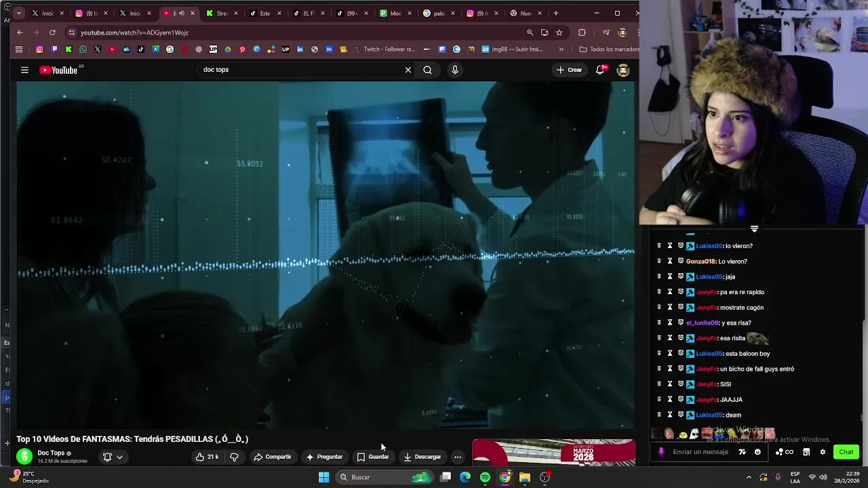Open the volume control in system tray

[x=824, y=477]
